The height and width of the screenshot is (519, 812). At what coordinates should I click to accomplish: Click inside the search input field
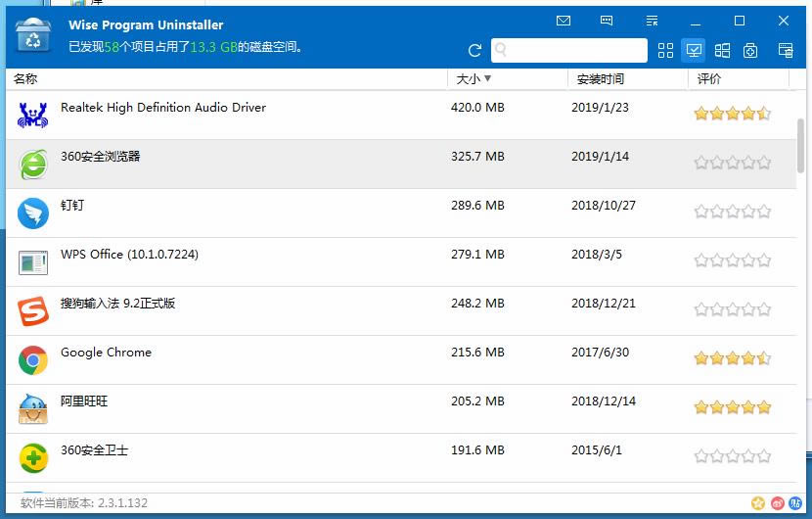(x=569, y=50)
